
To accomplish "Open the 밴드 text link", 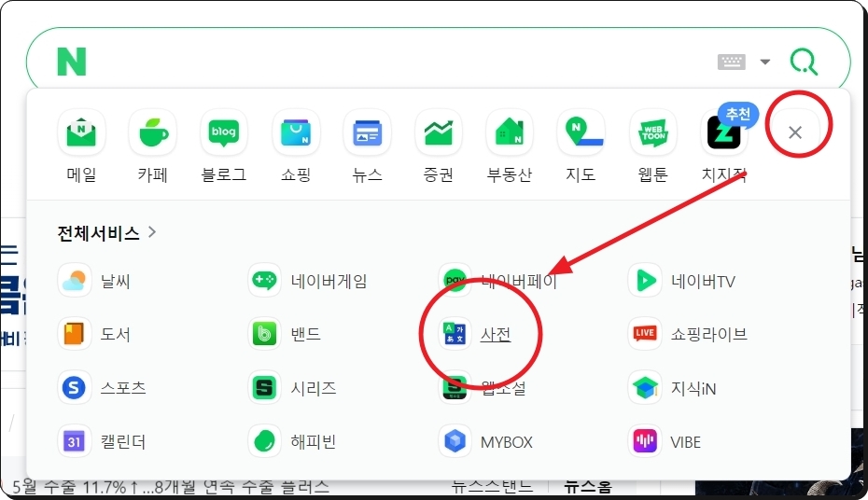I will (x=305, y=334).
